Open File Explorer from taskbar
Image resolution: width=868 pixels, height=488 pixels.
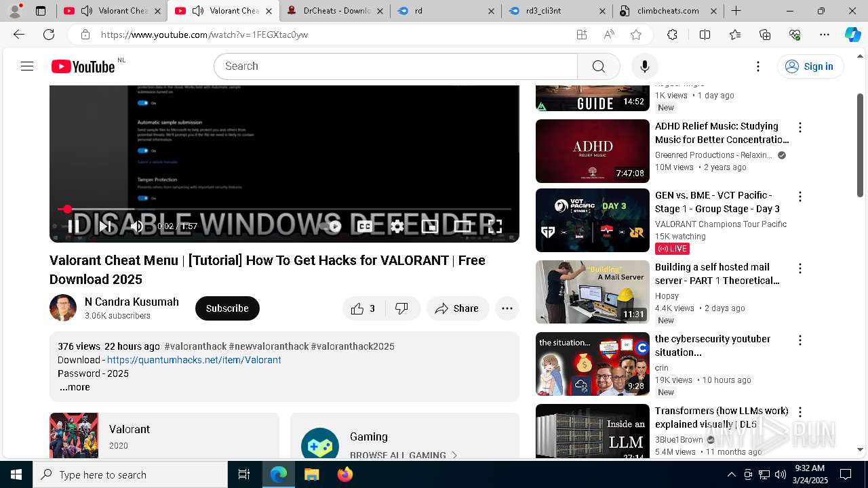312,474
